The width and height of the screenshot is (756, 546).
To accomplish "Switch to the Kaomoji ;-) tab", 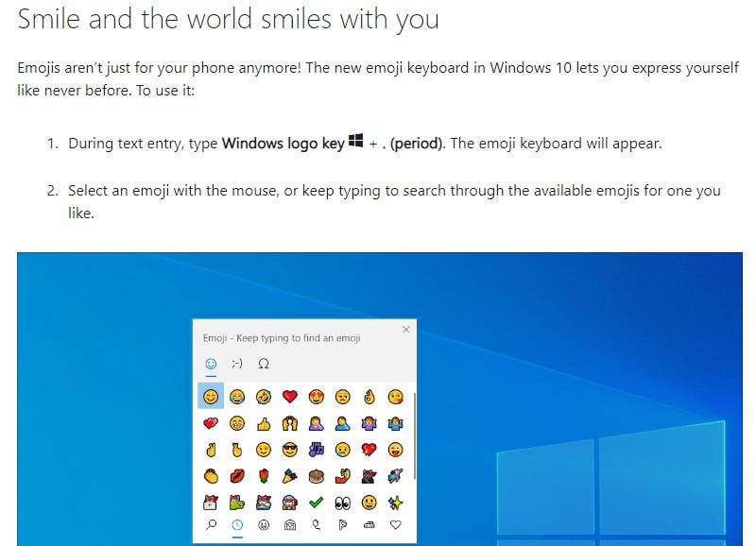I will pos(237,364).
